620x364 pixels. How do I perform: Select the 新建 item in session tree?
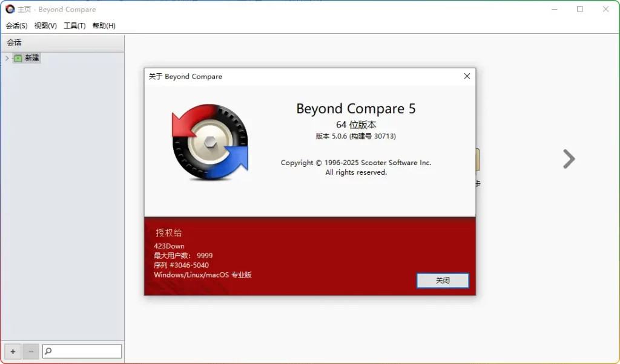(31, 58)
